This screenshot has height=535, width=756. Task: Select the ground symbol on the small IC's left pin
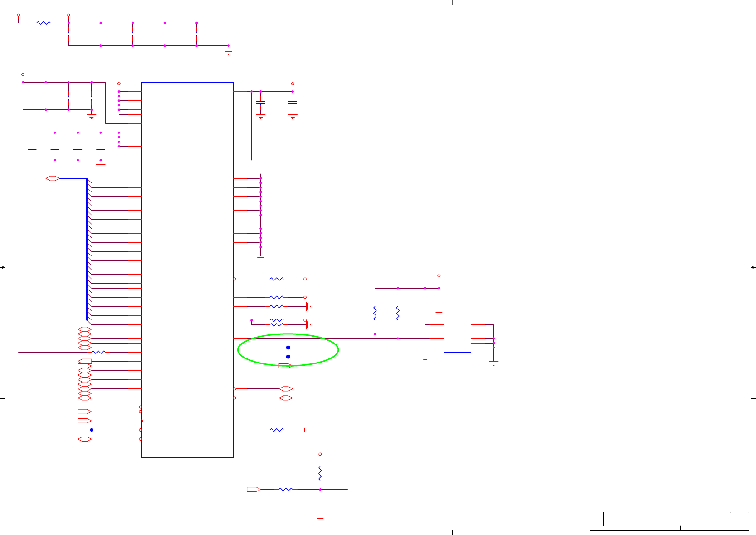pos(425,358)
